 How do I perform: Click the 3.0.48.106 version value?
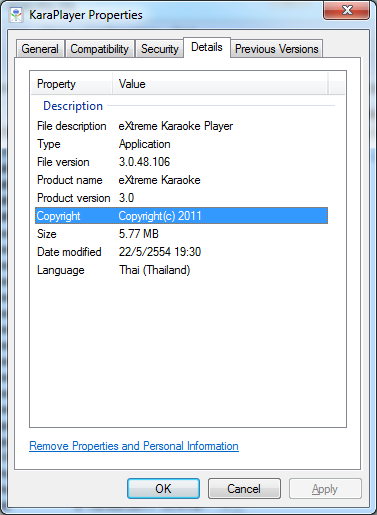pos(144,162)
